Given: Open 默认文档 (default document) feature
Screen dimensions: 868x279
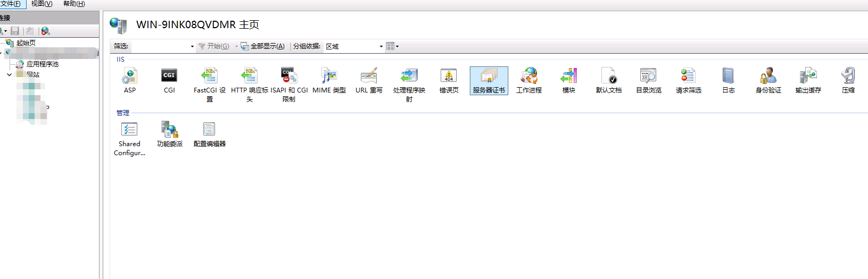Looking at the screenshot, I should point(609,81).
